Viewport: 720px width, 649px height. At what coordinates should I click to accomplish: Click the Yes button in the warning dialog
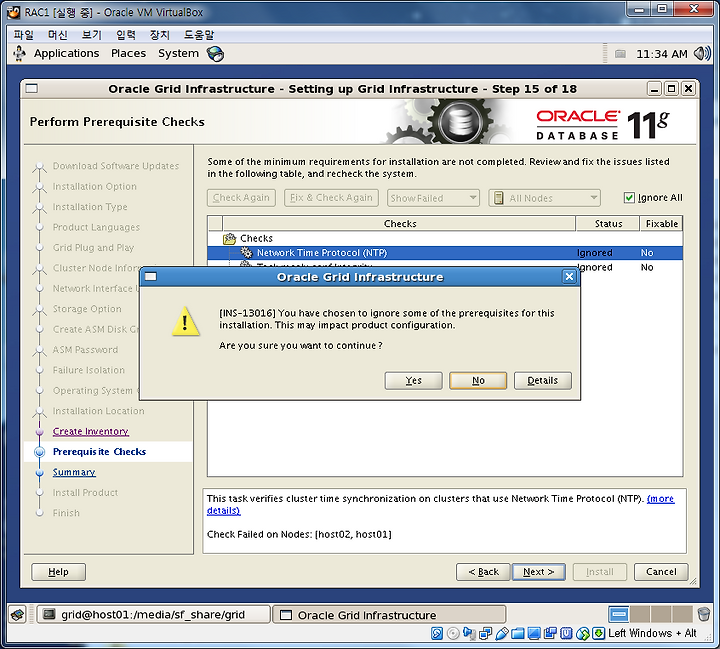tap(413, 380)
